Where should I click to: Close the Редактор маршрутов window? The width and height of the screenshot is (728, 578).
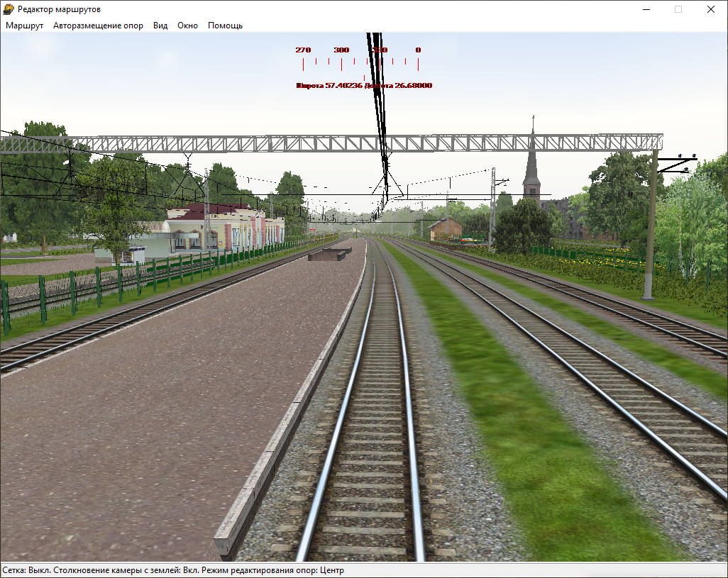click(x=711, y=9)
